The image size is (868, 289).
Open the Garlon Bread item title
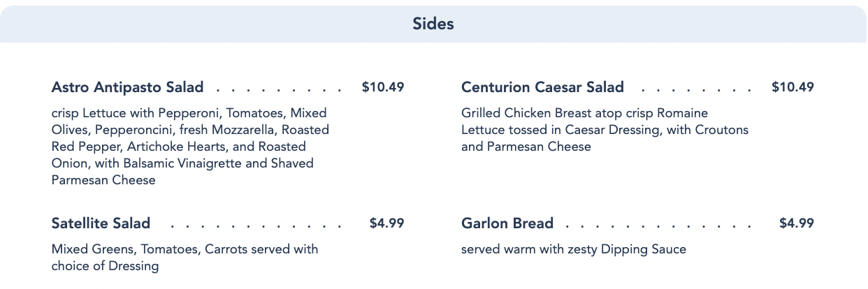pyautogui.click(x=507, y=223)
